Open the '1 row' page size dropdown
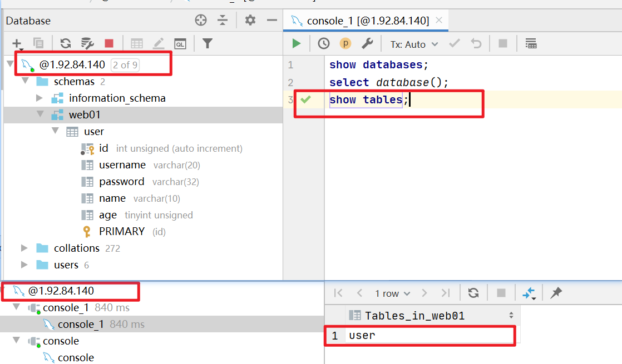The height and width of the screenshot is (364, 622). tap(392, 293)
